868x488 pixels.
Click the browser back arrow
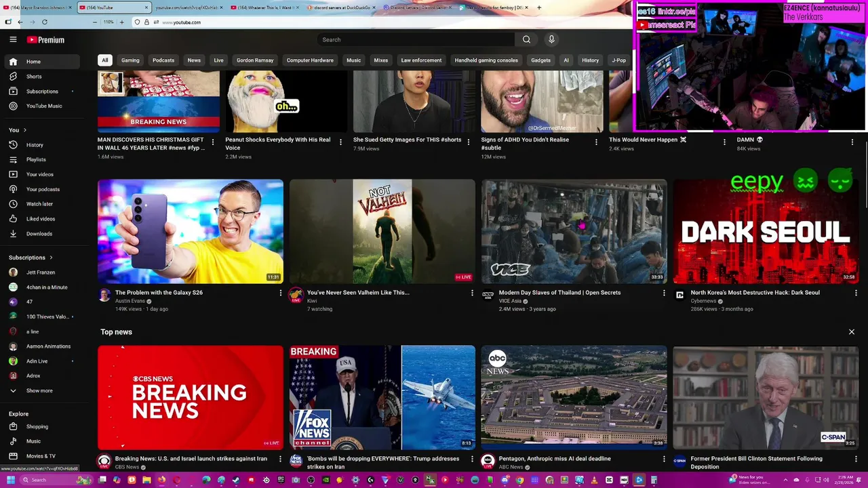[20, 22]
